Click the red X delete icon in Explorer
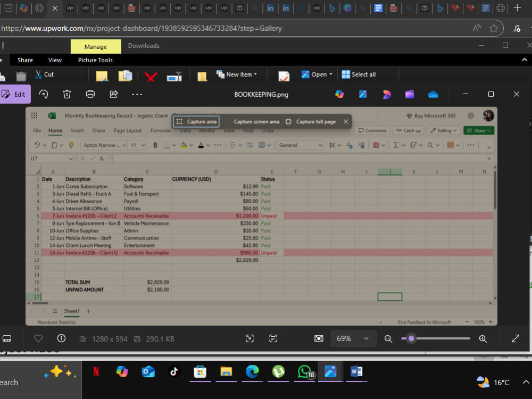The width and height of the screenshot is (532, 399). (x=151, y=77)
